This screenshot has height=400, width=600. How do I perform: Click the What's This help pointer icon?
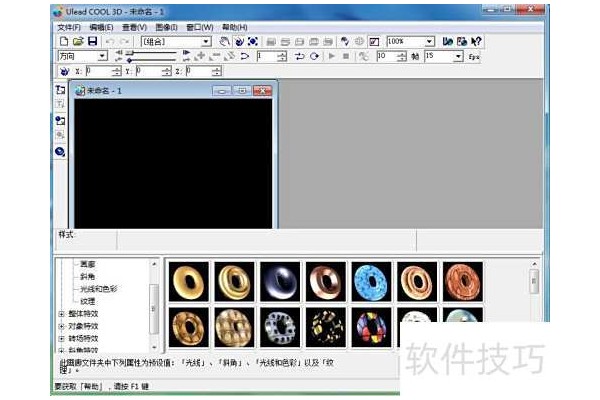[476, 41]
